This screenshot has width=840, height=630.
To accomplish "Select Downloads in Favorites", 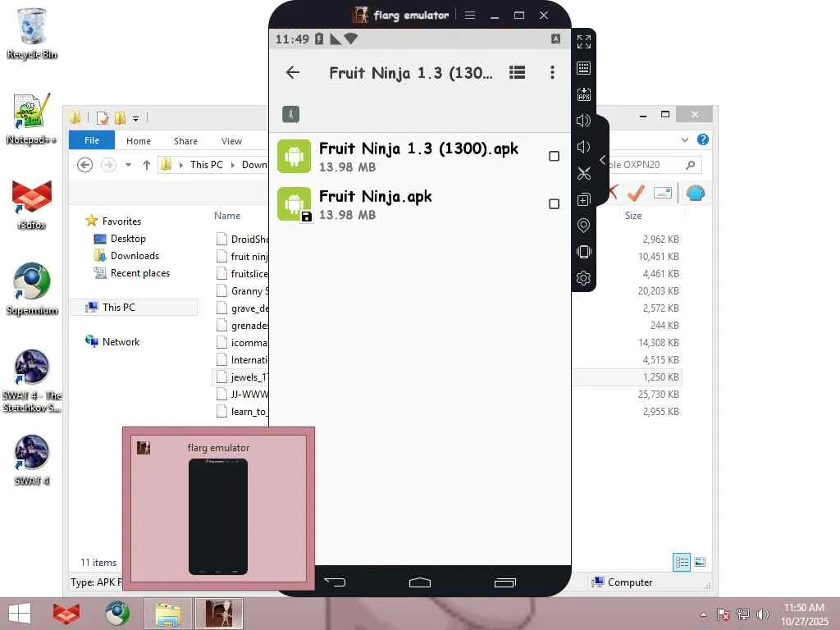I will (x=135, y=256).
